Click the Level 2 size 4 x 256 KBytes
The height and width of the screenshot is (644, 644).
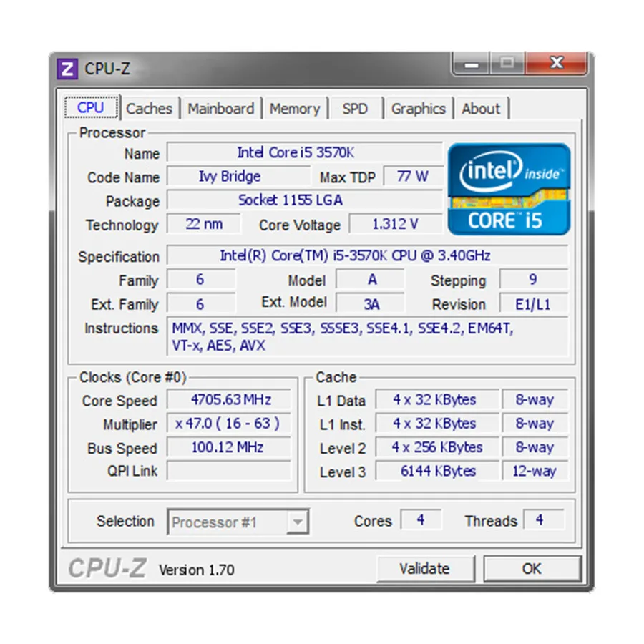[436, 447]
